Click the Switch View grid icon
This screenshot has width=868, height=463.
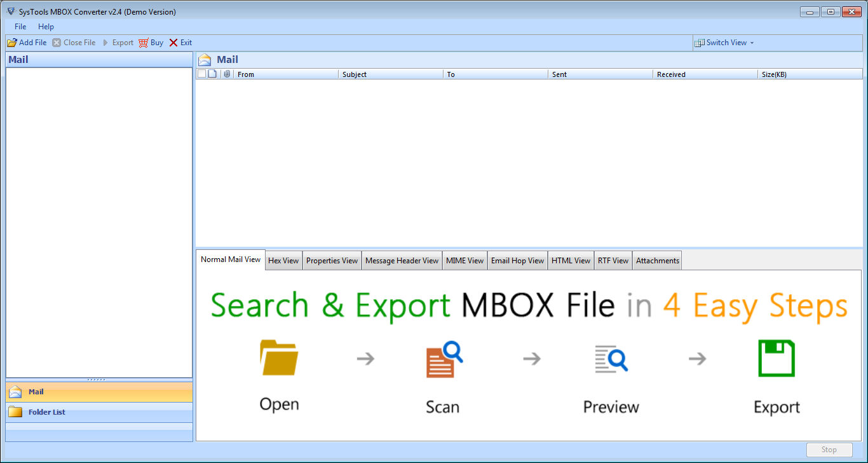tap(699, 43)
